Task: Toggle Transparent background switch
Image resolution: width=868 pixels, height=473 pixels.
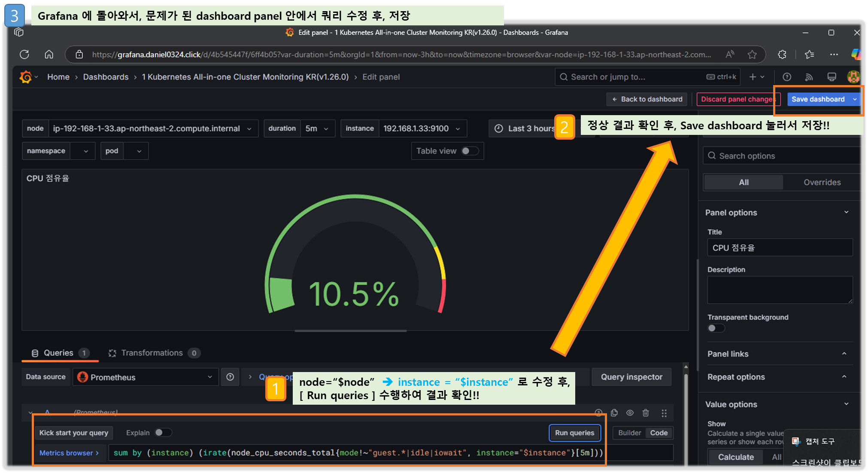Action: click(716, 328)
